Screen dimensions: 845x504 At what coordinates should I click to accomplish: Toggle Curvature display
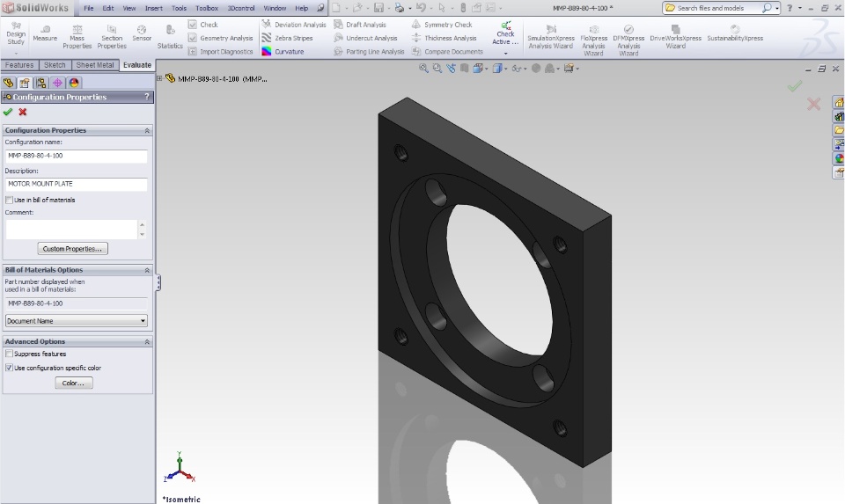click(x=283, y=52)
